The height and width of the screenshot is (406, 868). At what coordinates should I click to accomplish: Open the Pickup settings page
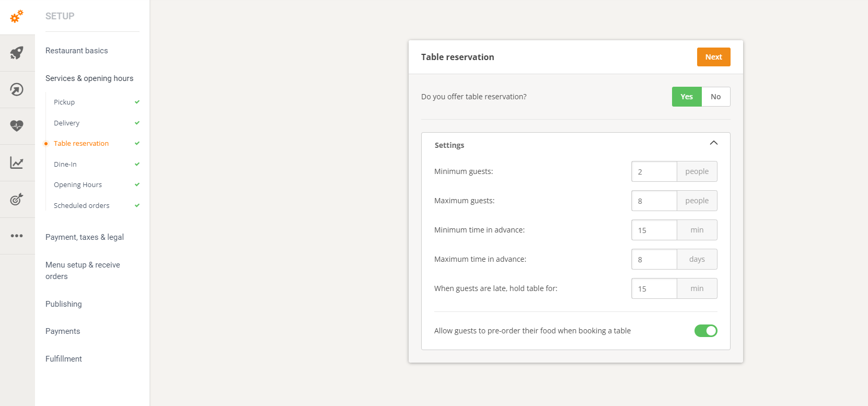click(64, 102)
